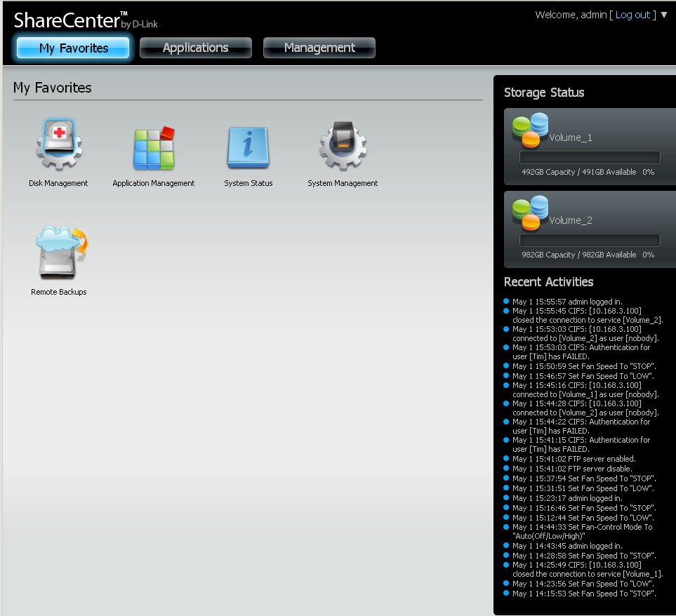Click the Disk Management label
The height and width of the screenshot is (616, 676).
58,183
